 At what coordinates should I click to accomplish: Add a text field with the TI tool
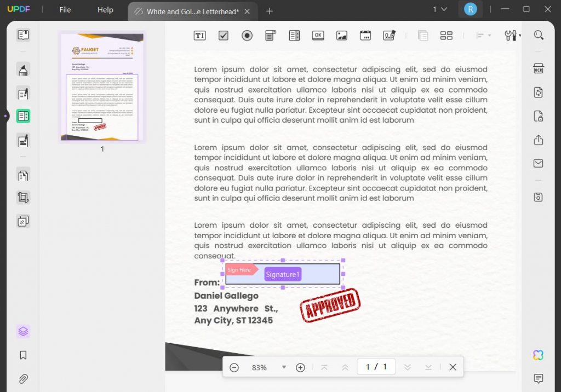[x=199, y=35]
